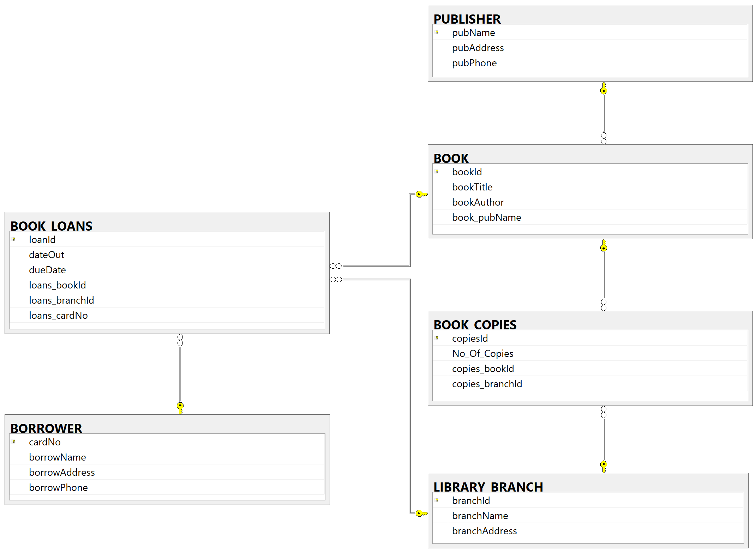
Task: Click the key icon beside cardNo
Action: pos(14,442)
